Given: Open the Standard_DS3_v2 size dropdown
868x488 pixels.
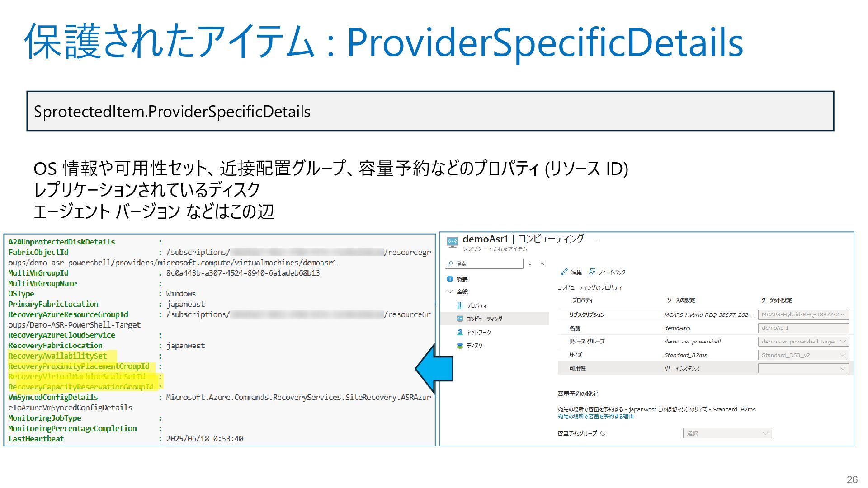Looking at the screenshot, I should [x=803, y=355].
